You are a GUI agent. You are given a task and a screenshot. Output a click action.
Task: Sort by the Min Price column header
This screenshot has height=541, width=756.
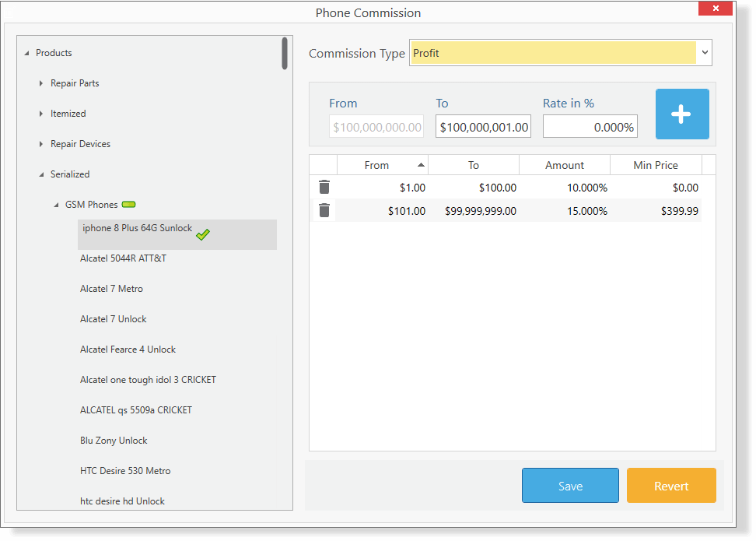pyautogui.click(x=655, y=165)
